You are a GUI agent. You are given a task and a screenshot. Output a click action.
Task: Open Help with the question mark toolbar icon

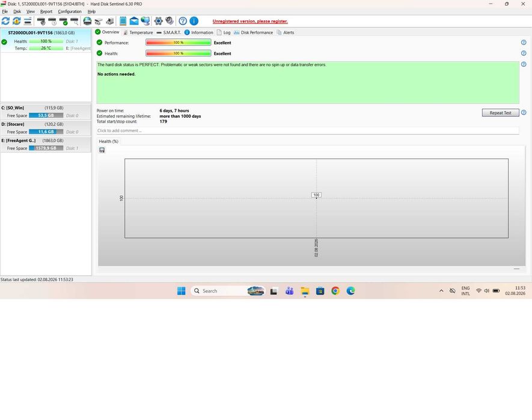coord(183,21)
